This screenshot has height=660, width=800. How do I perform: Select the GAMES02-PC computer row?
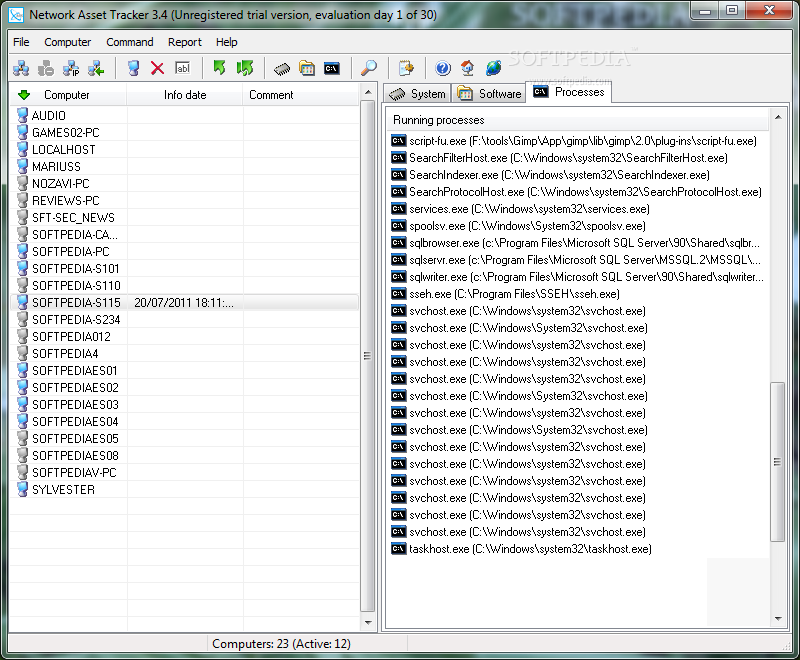click(184, 133)
